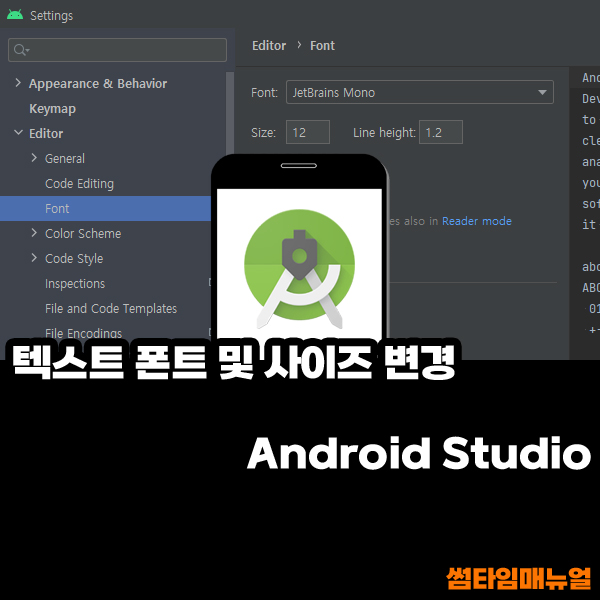Open Color Scheme settings
600x600 pixels.
coord(83,233)
